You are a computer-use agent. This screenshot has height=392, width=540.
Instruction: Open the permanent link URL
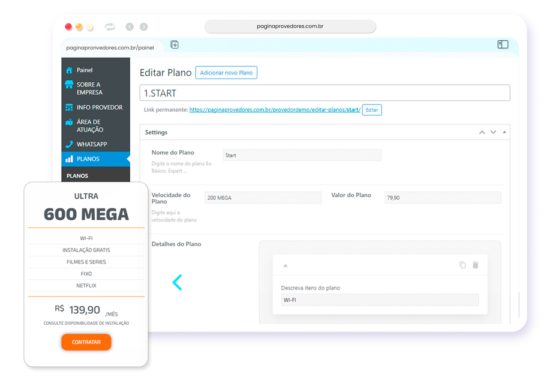[x=275, y=109]
